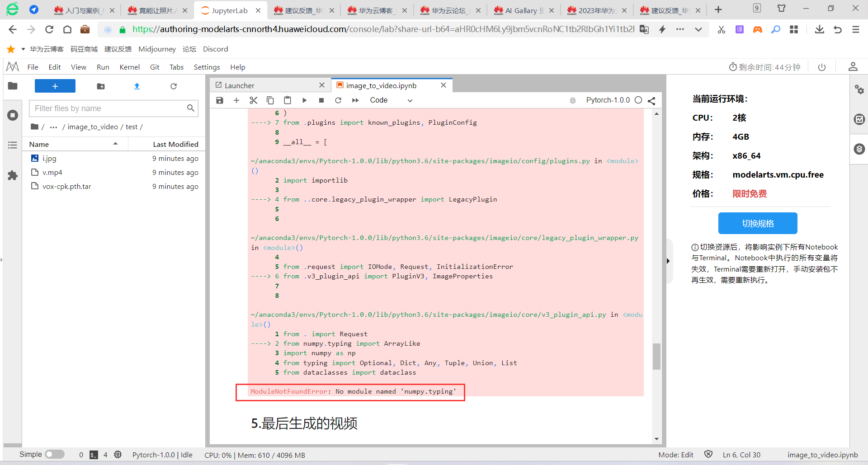868x465 pixels.
Task: Click the 切换规格 button
Action: 758,223
